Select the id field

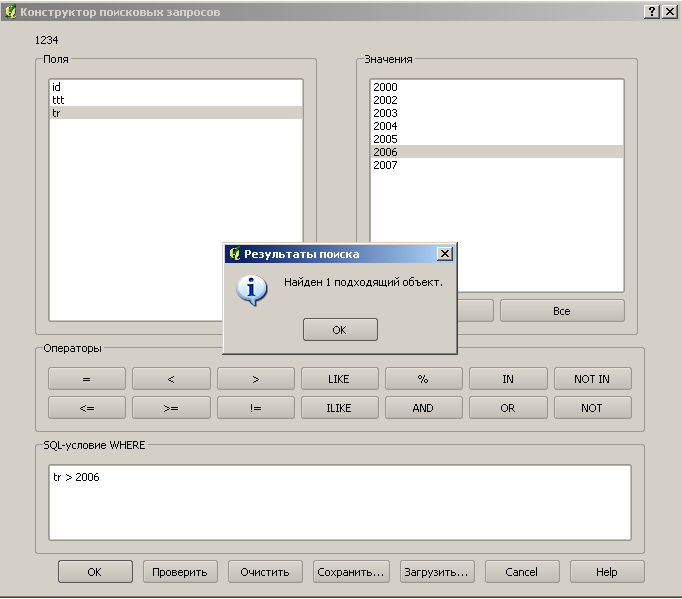coord(176,87)
